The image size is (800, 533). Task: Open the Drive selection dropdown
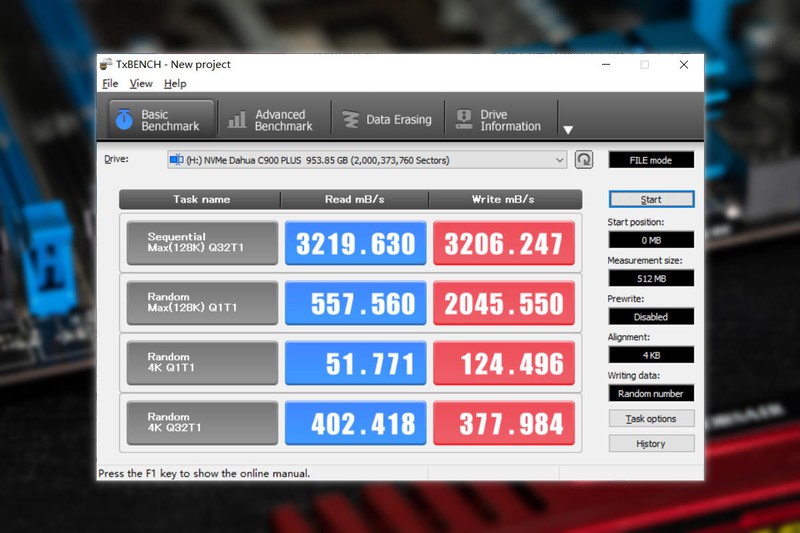(367, 160)
